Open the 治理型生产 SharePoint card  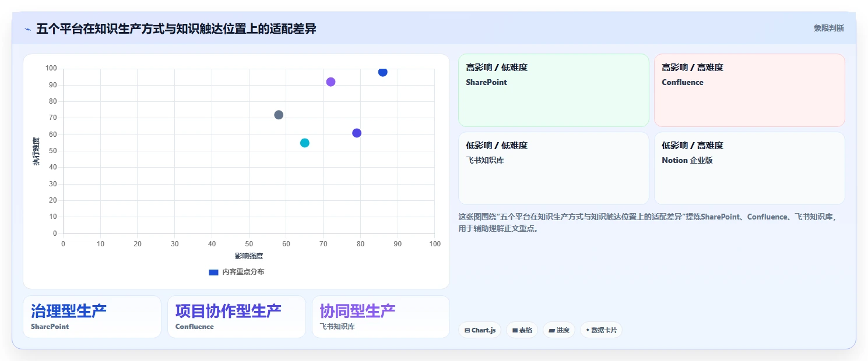92,317
